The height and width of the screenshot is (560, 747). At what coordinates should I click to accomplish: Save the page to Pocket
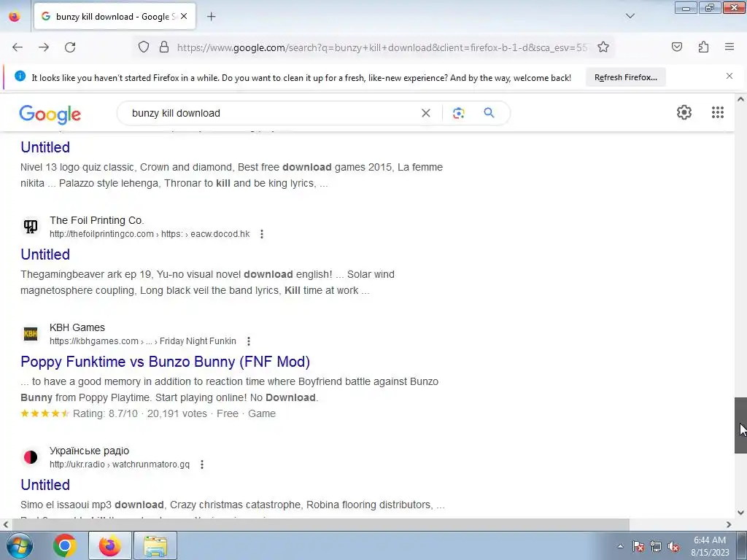[x=676, y=47]
